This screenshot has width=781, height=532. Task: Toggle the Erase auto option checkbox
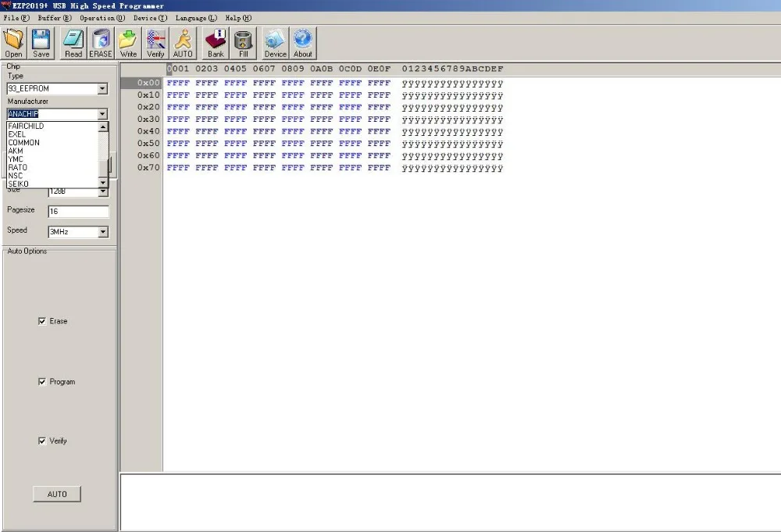pyautogui.click(x=42, y=321)
